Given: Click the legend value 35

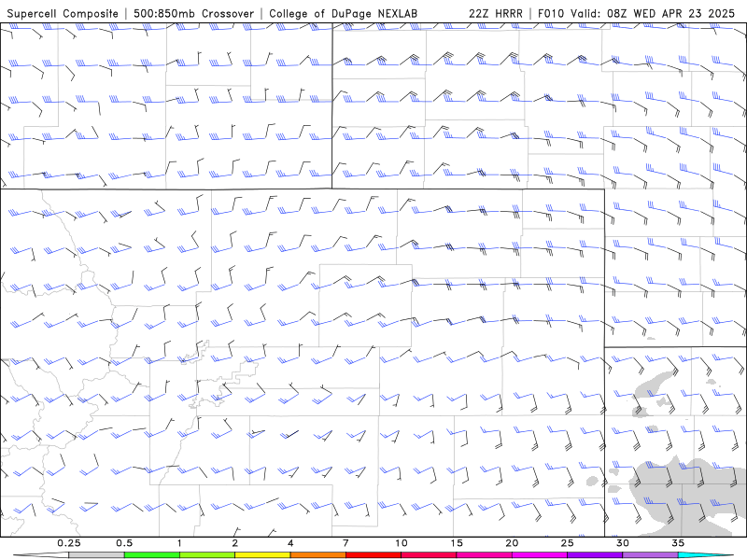Looking at the screenshot, I should (x=678, y=543).
